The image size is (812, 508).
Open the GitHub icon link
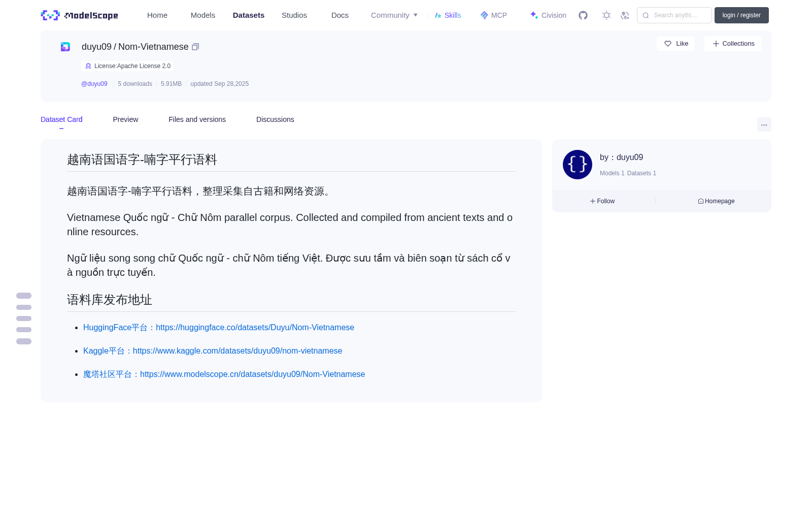[x=583, y=15]
